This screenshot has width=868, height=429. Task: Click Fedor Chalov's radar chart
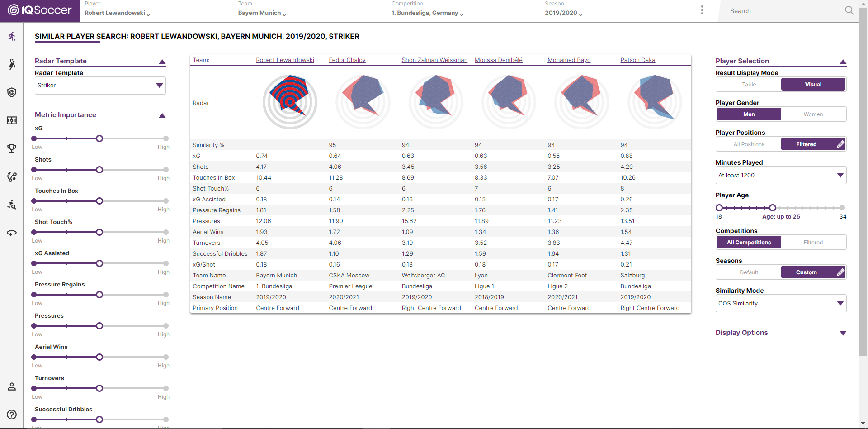point(363,102)
